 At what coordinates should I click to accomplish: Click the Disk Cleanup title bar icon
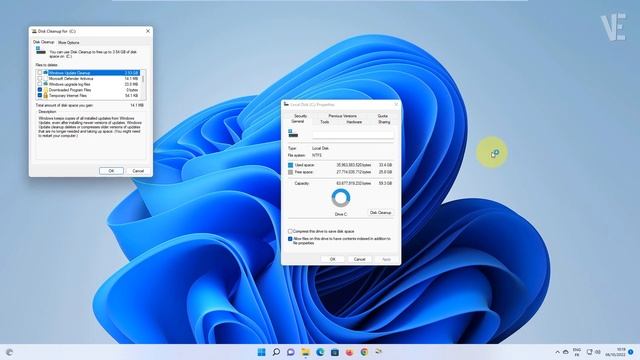coord(34,31)
